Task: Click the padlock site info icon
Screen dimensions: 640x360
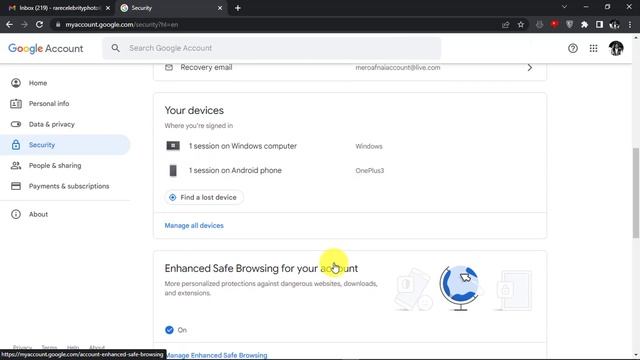Action: tap(58, 24)
